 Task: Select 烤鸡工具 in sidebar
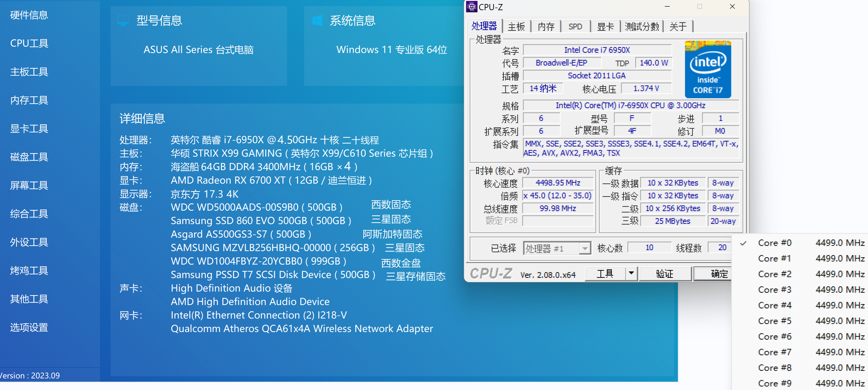tap(29, 270)
